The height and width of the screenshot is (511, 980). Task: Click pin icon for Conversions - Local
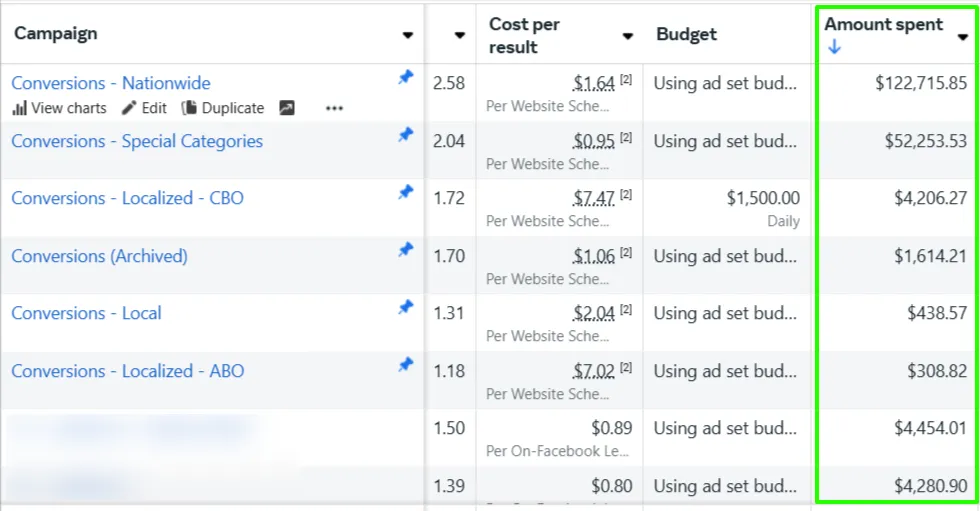405,307
